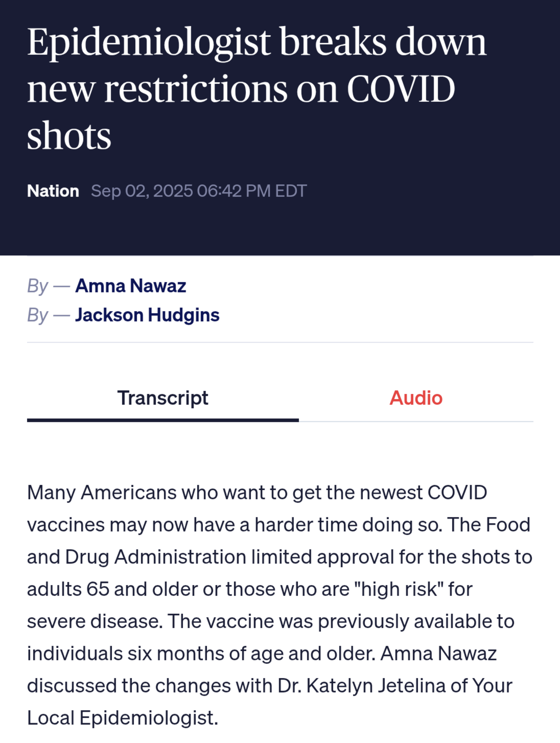The image size is (560, 743).
Task: Click Local Epidemiologist at the paragraph end
Action: click(x=122, y=718)
